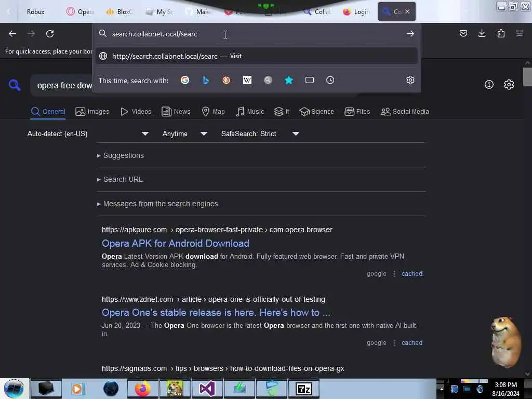This screenshot has width=532, height=399.
Task: Switch to the Science category
Action: pos(316,112)
